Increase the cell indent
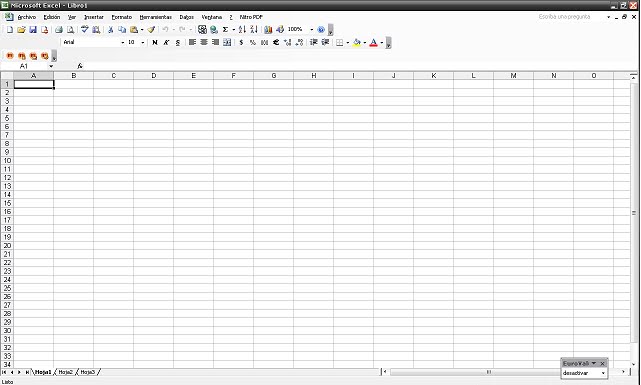The image size is (641, 385). coord(325,43)
